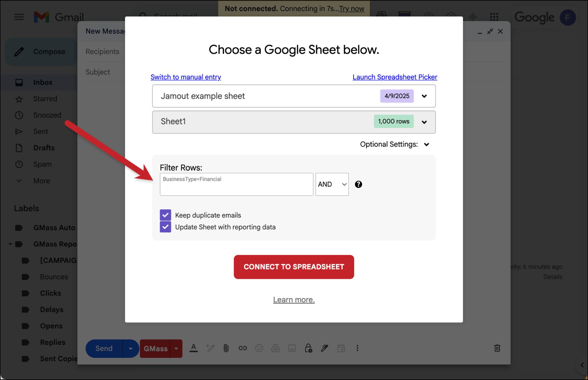Viewport: 588px width, 380px height.
Task: Click the Help me write pencil-sparkle icon
Action: coord(210,348)
